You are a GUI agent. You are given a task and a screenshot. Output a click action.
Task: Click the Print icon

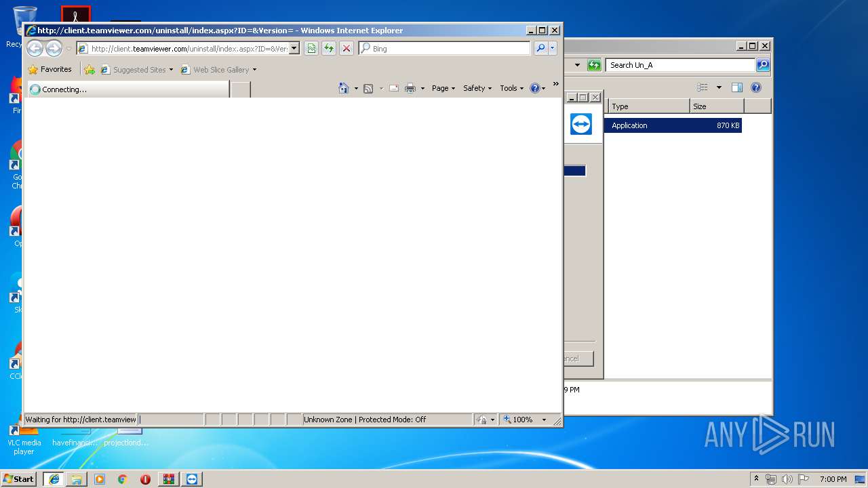pos(410,88)
